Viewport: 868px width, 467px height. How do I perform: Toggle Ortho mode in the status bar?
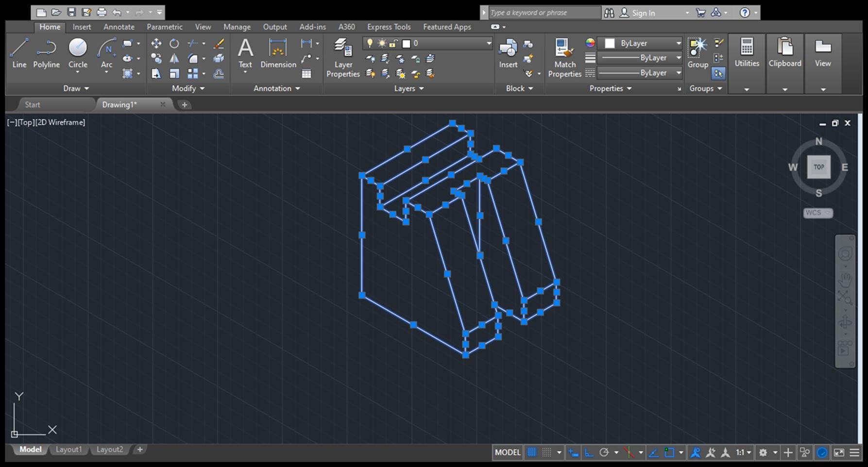[589, 452]
